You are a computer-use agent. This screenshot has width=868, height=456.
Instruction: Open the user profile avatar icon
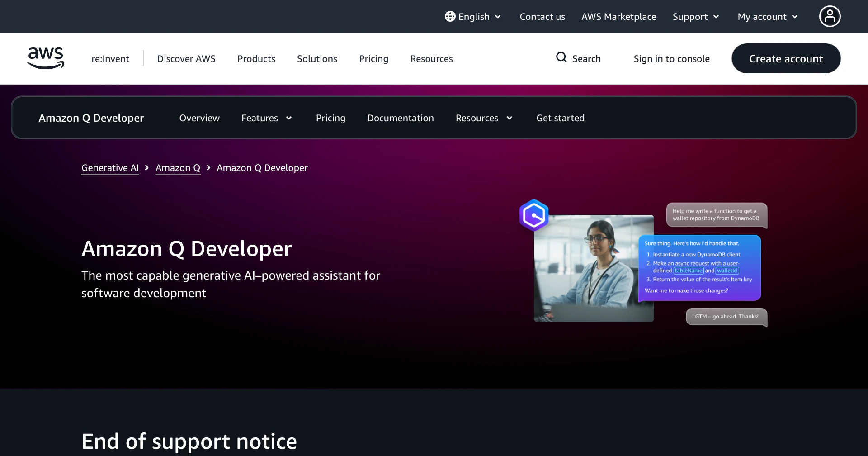point(830,16)
